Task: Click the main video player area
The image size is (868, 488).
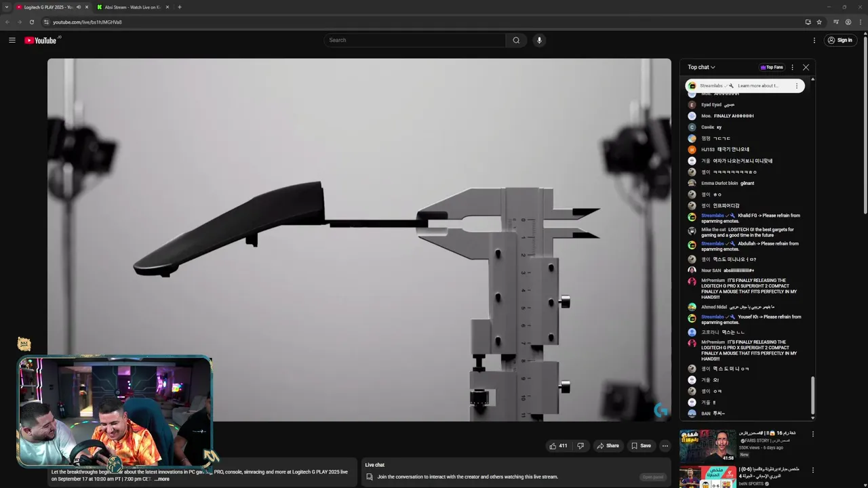Action: 359,240
